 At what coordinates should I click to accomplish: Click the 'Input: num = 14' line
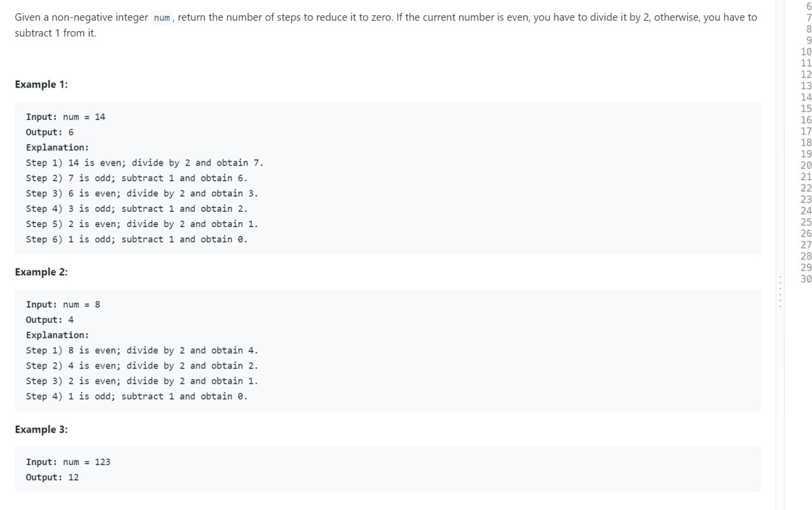[66, 117]
